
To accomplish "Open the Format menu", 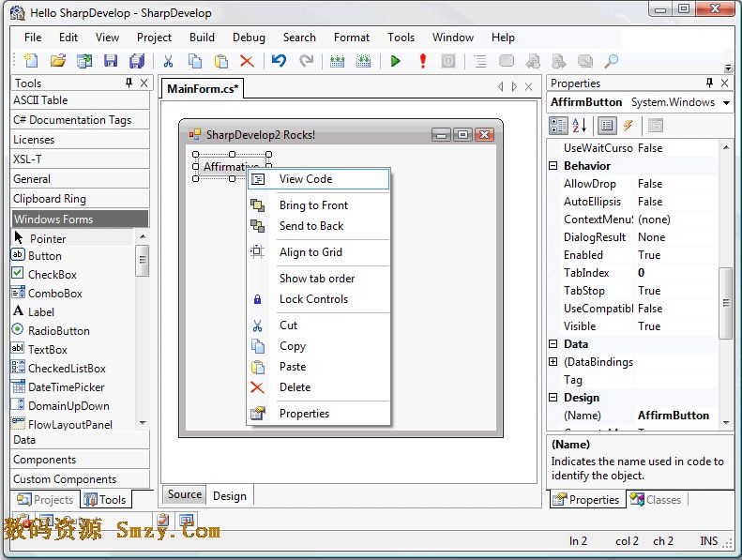I will [x=352, y=38].
